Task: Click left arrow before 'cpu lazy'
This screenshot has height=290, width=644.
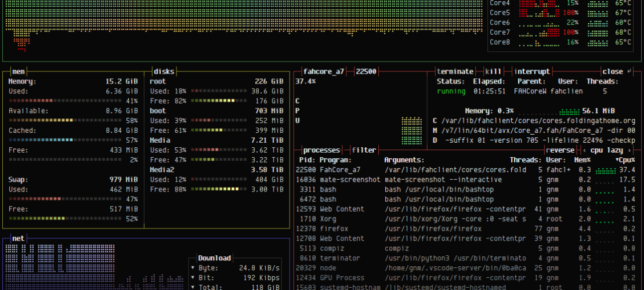Action: (x=584, y=150)
